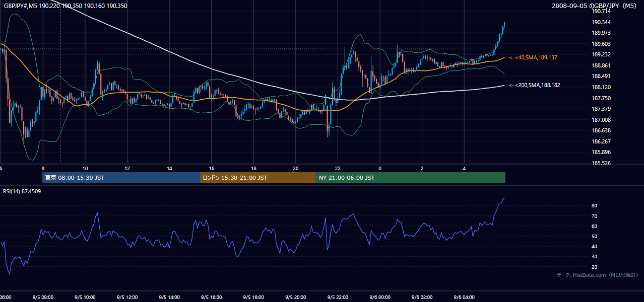Click price axis value 186.638
644x302 pixels.
point(602,130)
